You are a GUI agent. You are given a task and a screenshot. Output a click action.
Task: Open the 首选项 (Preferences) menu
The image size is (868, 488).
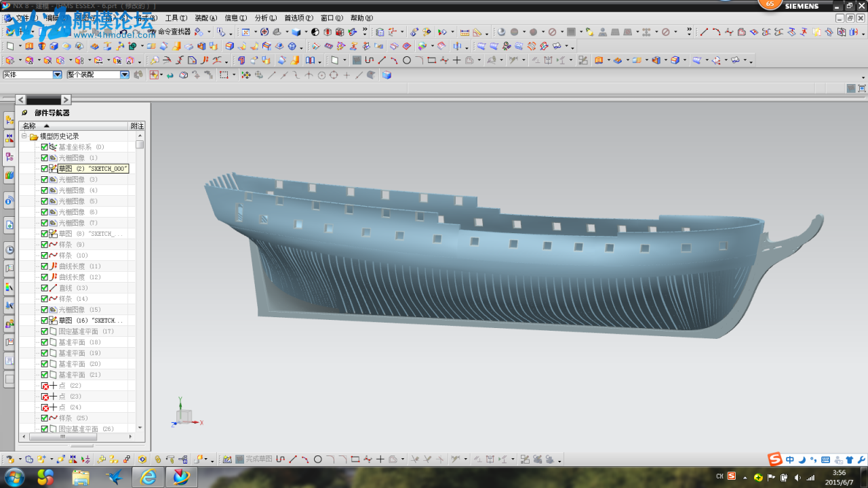[x=298, y=18]
